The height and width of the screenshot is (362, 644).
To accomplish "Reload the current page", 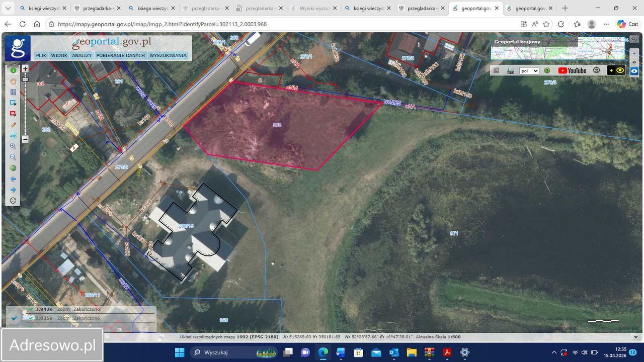I will click(23, 24).
